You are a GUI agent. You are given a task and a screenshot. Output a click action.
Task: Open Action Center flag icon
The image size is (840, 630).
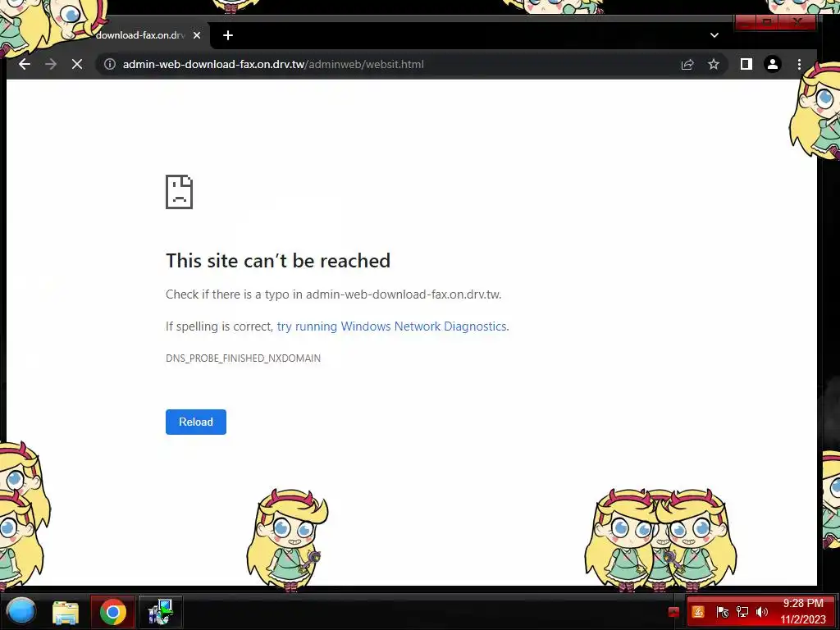coord(722,612)
